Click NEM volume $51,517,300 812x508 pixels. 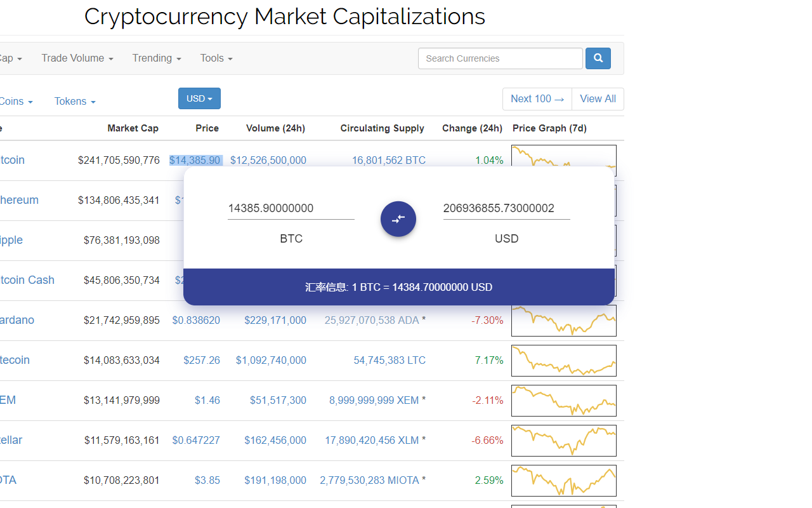[278, 401]
